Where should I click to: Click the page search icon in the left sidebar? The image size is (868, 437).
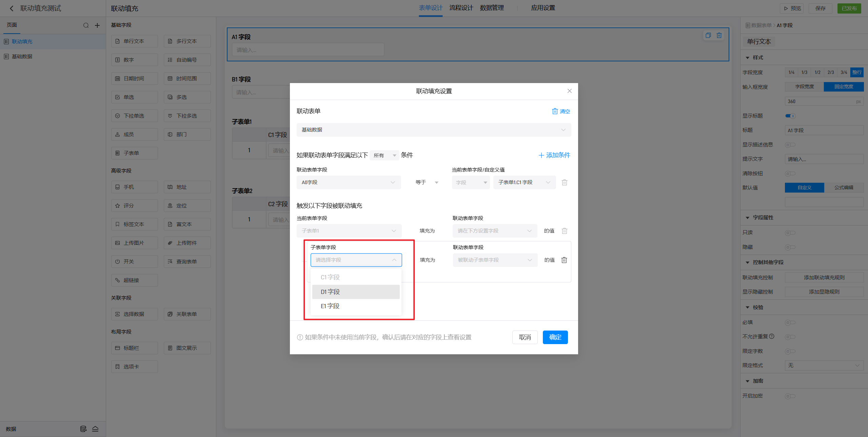click(x=86, y=25)
